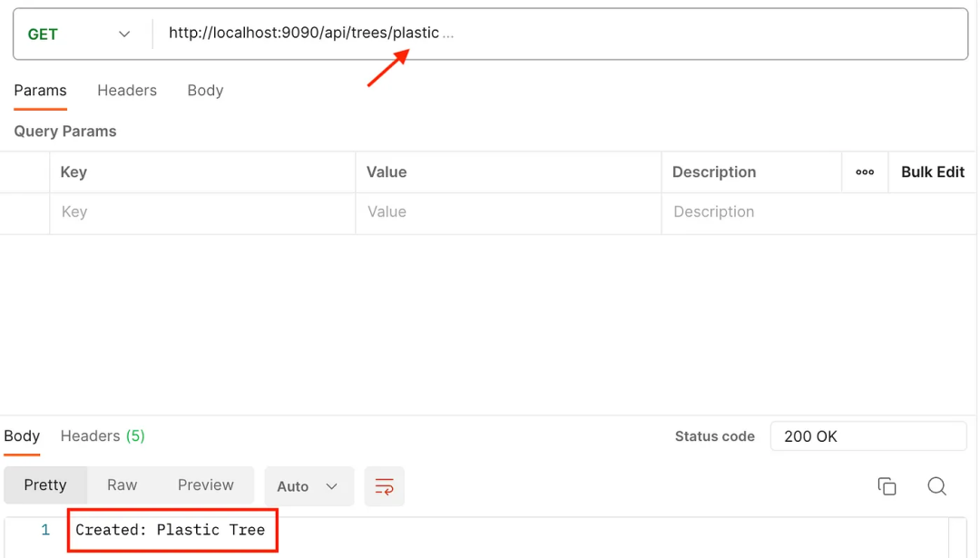The image size is (980, 558).
Task: Click the empty Description input cell
Action: click(818, 212)
